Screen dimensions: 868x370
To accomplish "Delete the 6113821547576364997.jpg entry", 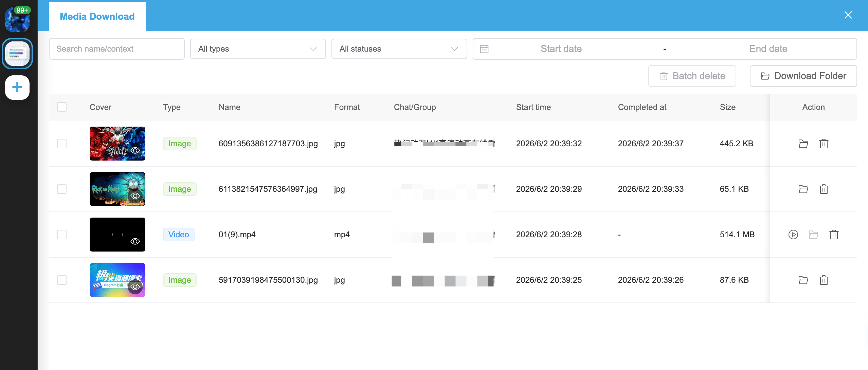I will point(824,189).
